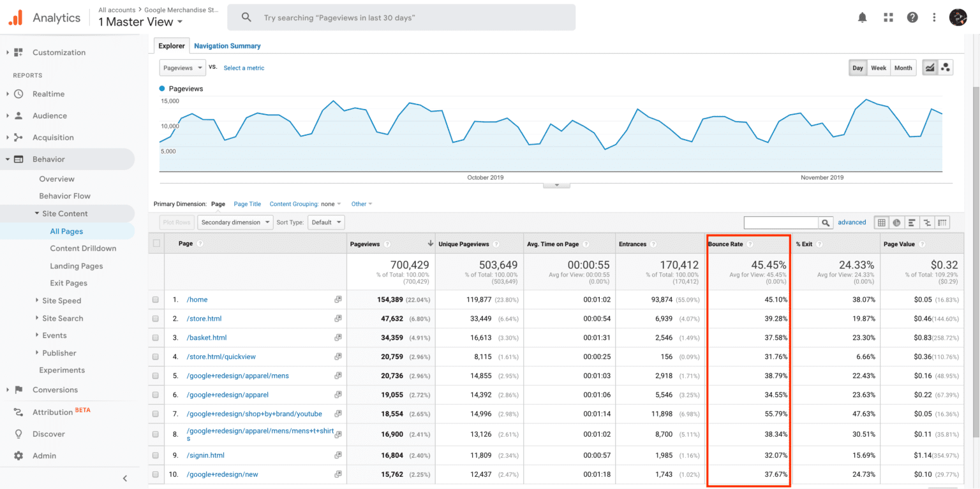The image size is (980, 489).
Task: Open Admin gear settings
Action: (19, 456)
